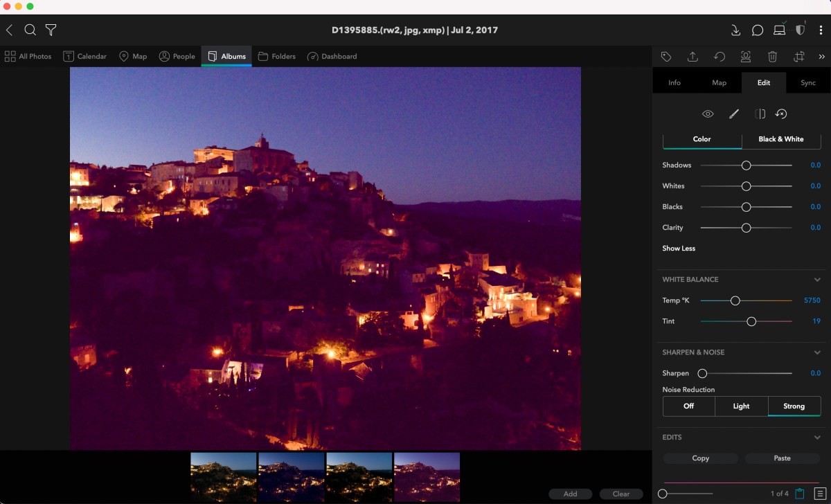
Task: Set Noise Reduction to Light
Action: tap(742, 406)
